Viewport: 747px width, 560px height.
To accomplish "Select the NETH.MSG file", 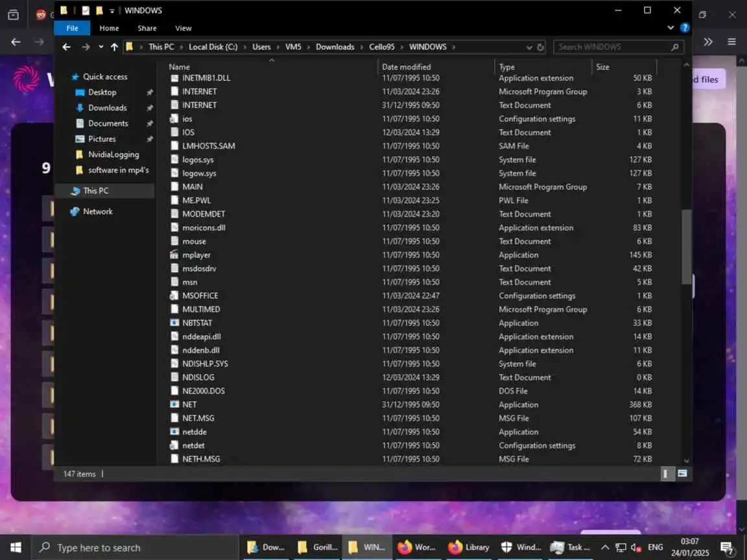I will 201,459.
